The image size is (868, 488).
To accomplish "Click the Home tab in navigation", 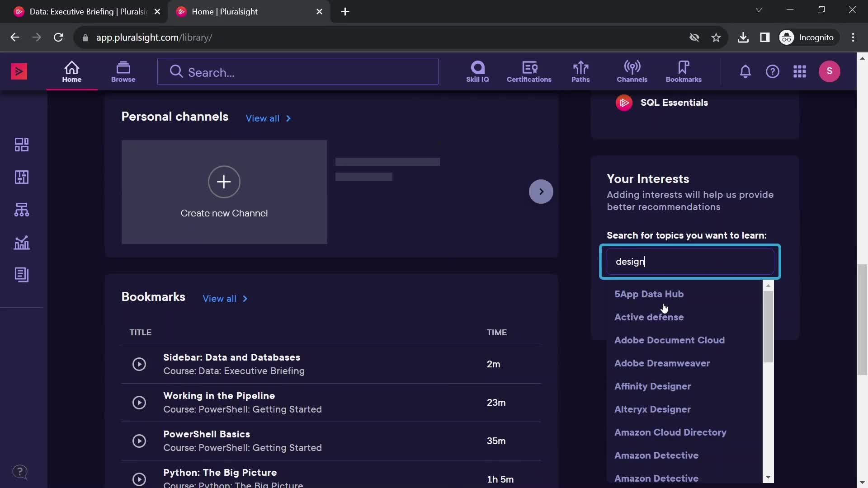I will [x=71, y=71].
